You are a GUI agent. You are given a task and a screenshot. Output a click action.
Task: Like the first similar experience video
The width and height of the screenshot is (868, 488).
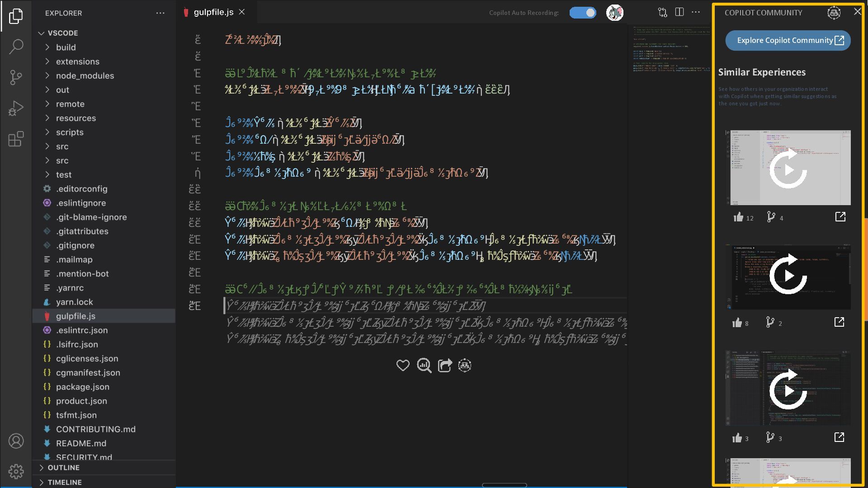point(738,217)
